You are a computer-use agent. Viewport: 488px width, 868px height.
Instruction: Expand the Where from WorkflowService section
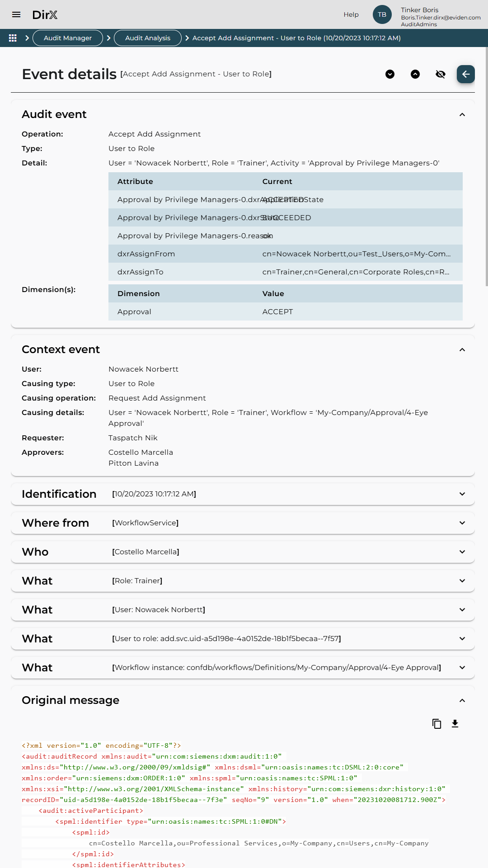462,523
